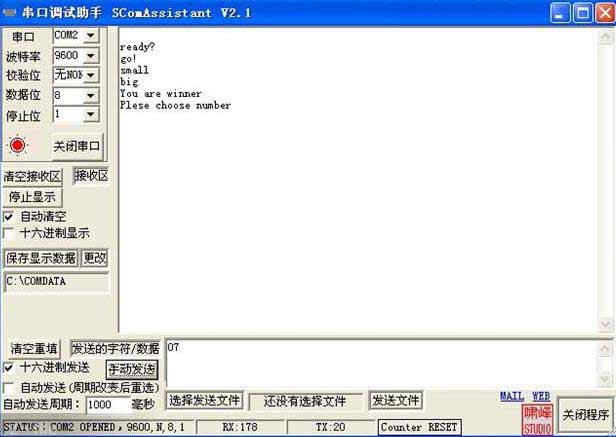The image size is (616, 437).
Task: Open the 数据位 data bits dropdown
Action: (91, 95)
